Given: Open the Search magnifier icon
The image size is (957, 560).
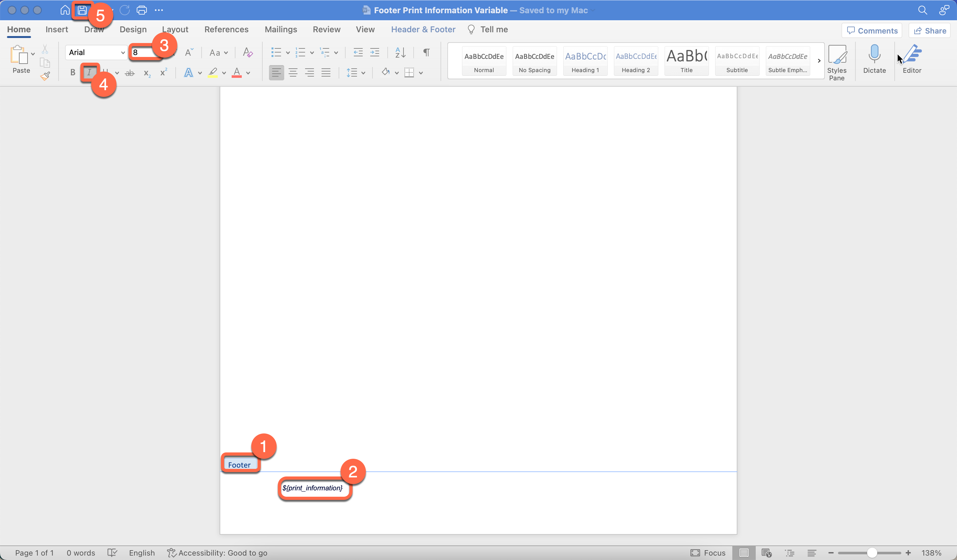Looking at the screenshot, I should [x=923, y=10].
